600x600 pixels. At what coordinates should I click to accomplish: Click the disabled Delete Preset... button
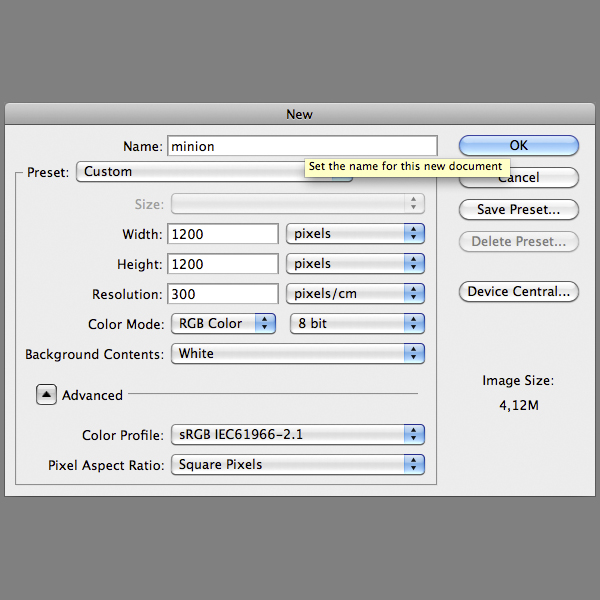pos(518,242)
